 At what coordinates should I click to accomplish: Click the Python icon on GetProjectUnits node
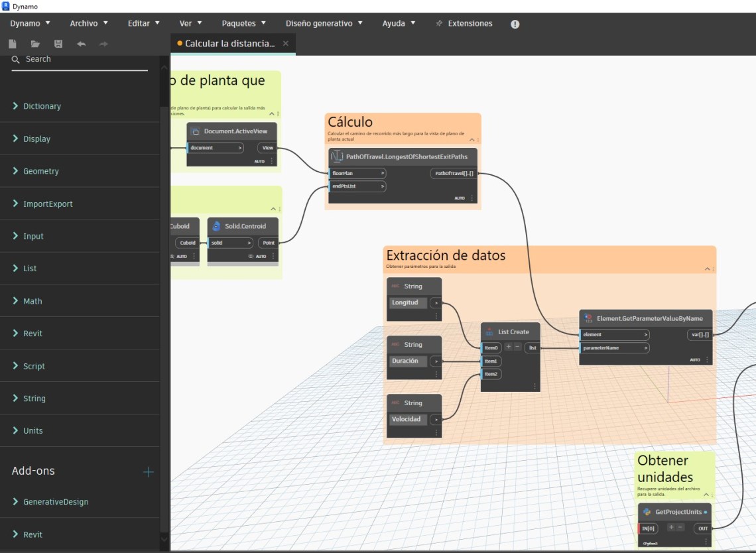[x=647, y=512]
